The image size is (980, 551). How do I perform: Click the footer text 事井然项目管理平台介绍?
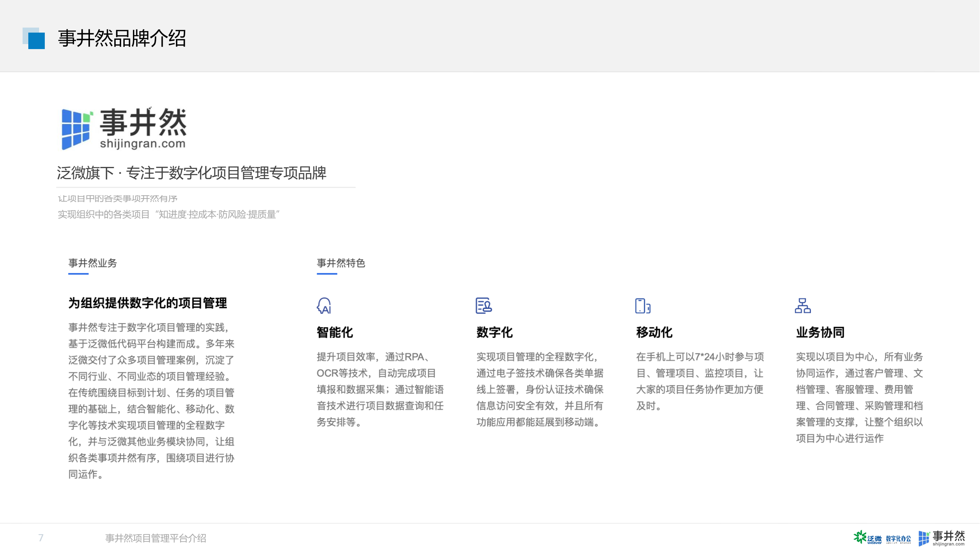pos(156,538)
